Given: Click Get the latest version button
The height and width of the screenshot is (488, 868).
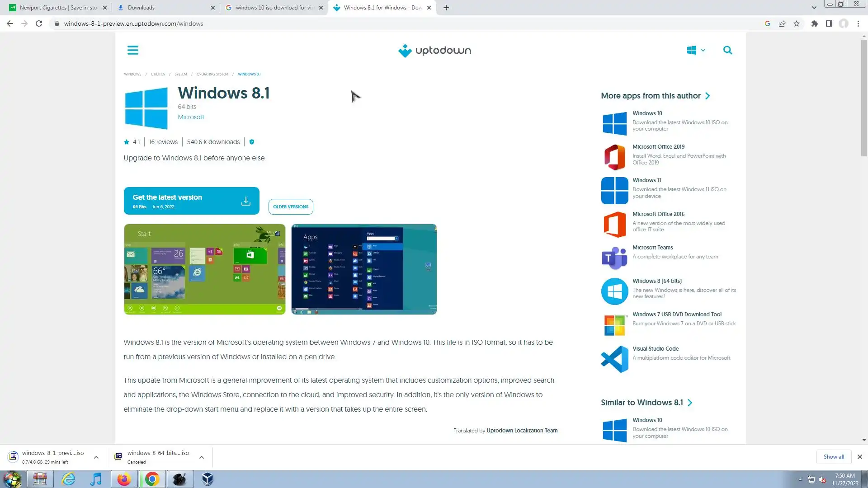Looking at the screenshot, I should [x=191, y=201].
